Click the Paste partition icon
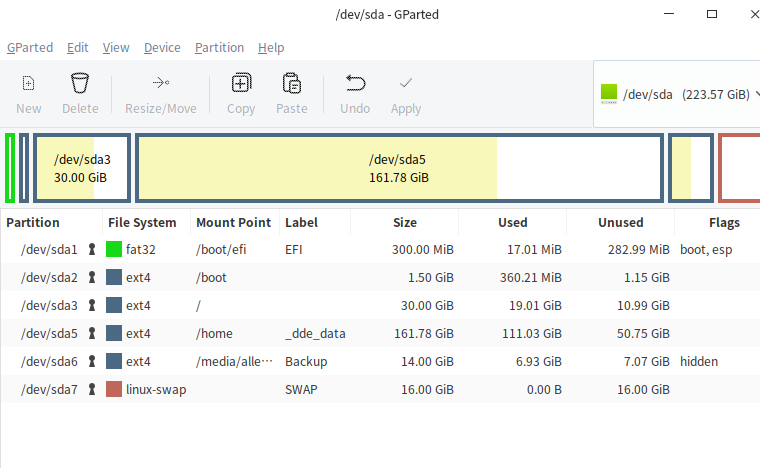This screenshot has height=468, width=760. click(292, 83)
